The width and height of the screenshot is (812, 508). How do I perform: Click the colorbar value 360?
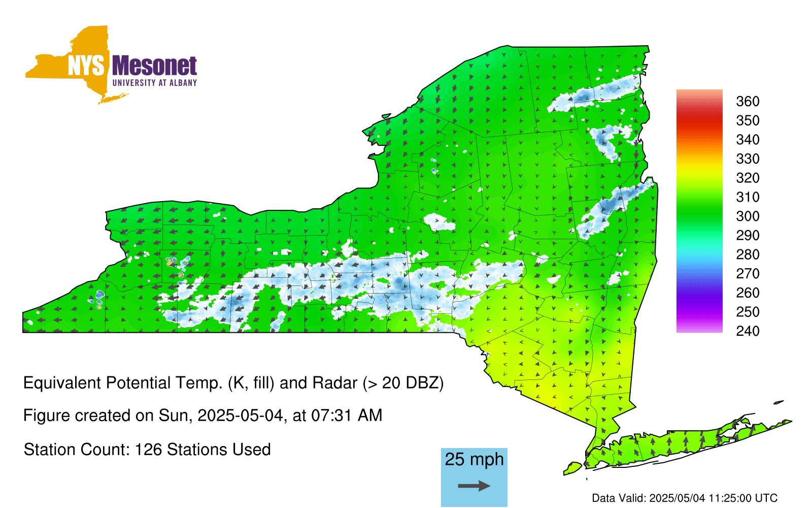[748, 102]
